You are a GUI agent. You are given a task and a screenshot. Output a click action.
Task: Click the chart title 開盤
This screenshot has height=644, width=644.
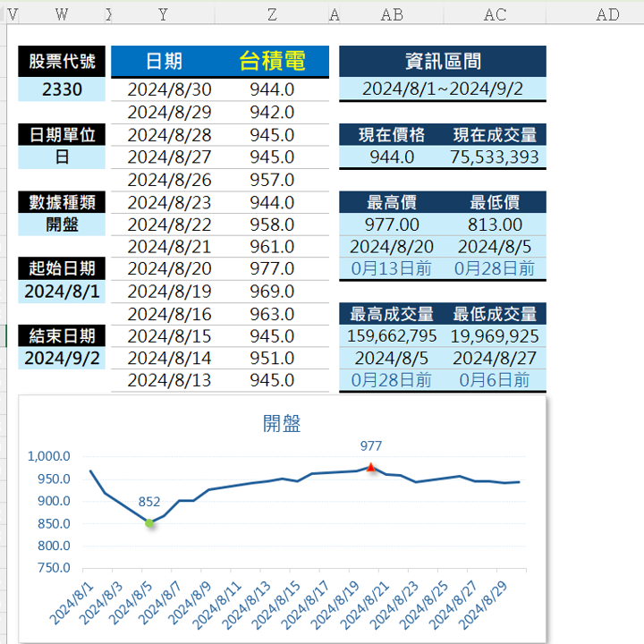(282, 423)
